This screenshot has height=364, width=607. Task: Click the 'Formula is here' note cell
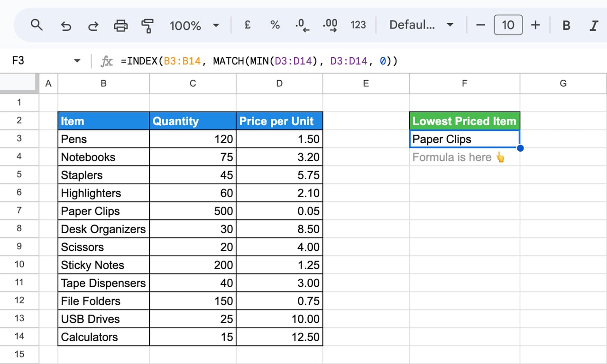464,157
